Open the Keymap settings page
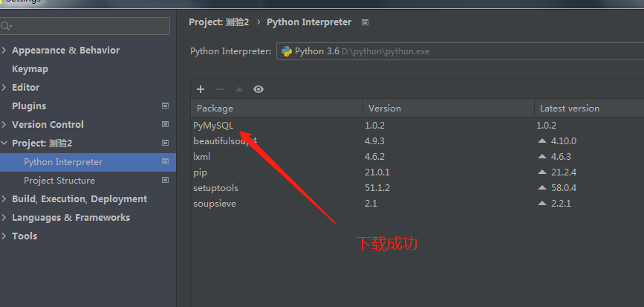The image size is (644, 307). (30, 69)
